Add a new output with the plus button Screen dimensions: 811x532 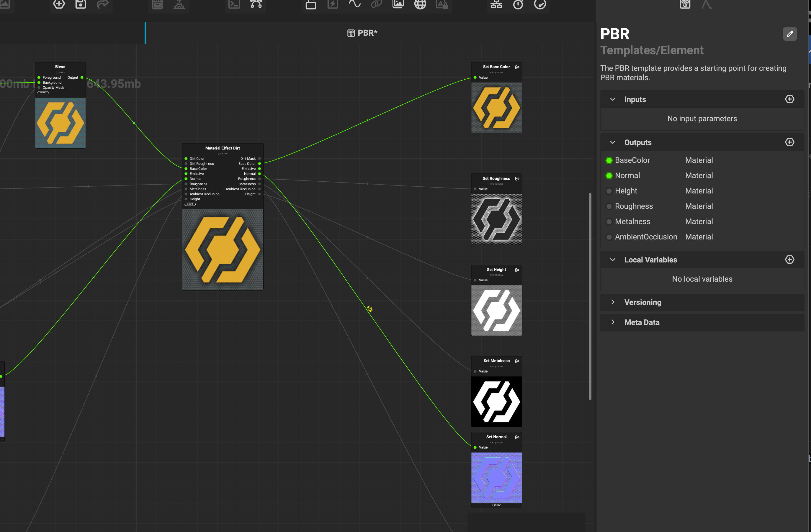click(x=789, y=142)
